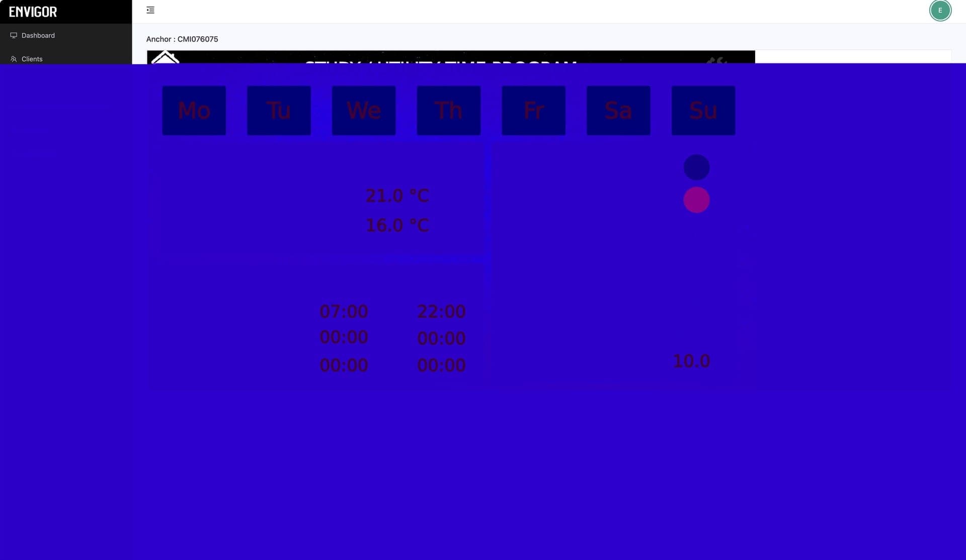
Task: Click the Anchor : CMI076075 label
Action: click(182, 39)
